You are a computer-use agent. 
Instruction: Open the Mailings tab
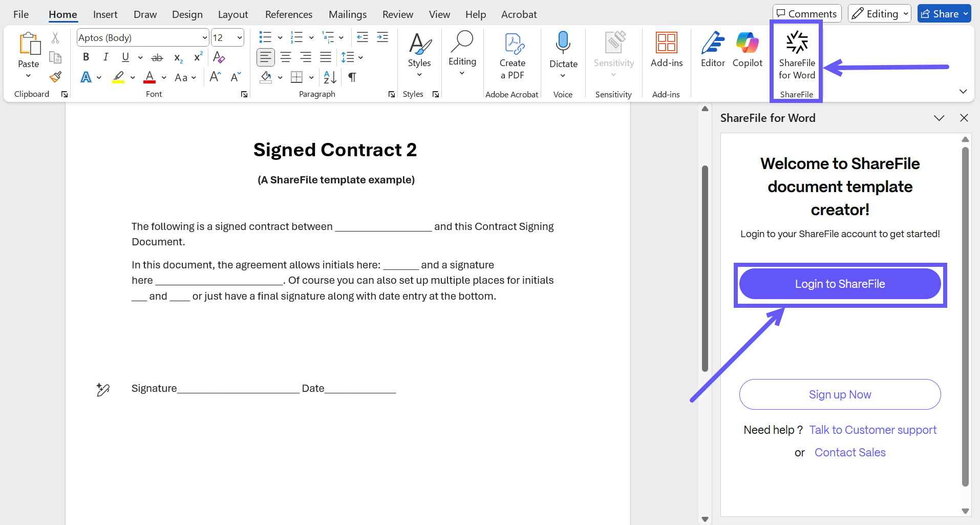(347, 14)
